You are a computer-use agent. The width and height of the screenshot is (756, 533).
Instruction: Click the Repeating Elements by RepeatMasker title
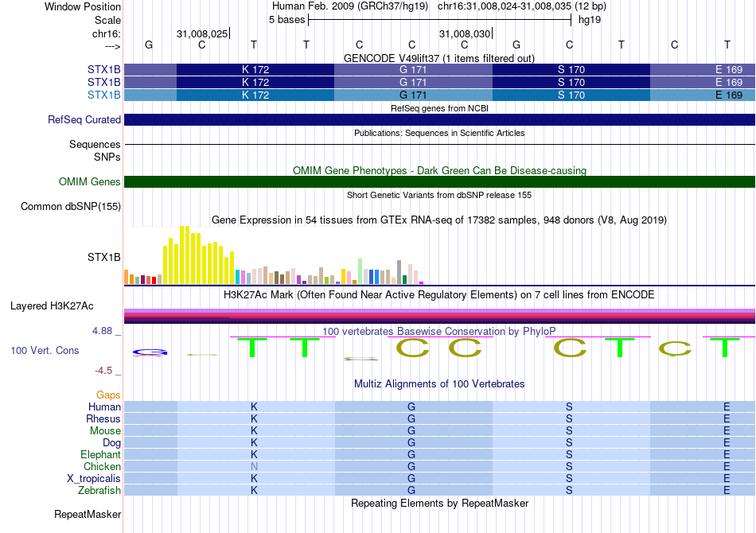(439, 503)
